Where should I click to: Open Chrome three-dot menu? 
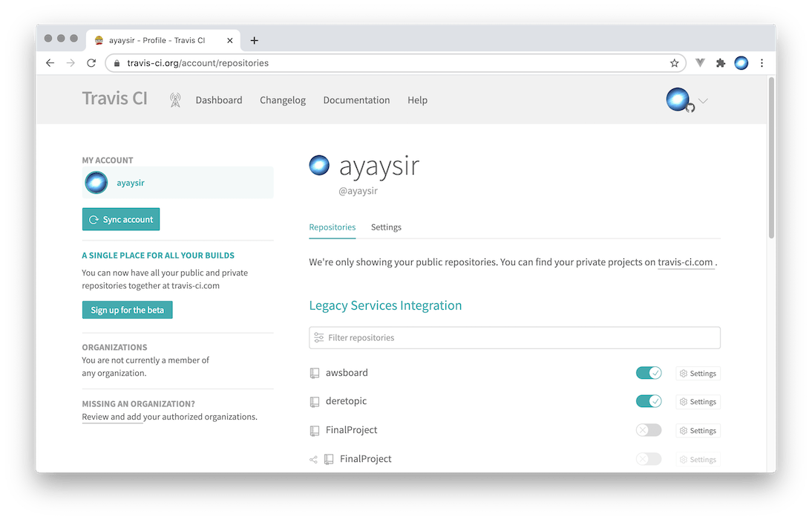pos(762,63)
